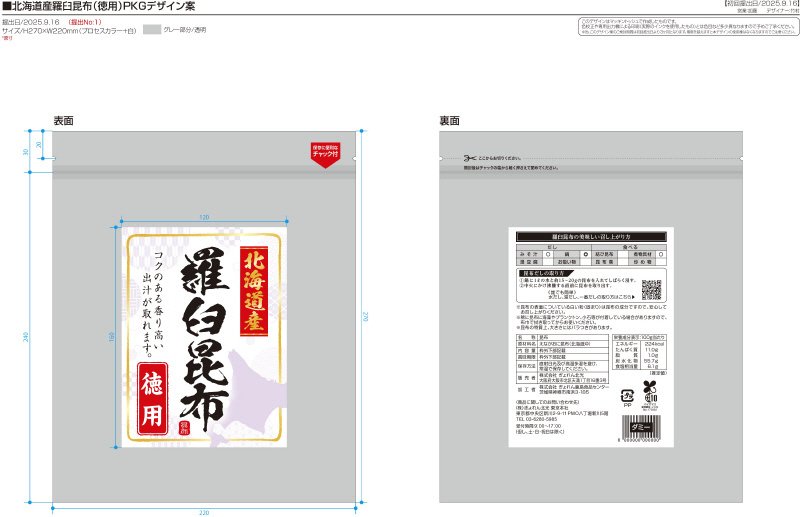The height and width of the screenshot is (517, 800).
Task: Click the PP plastic recycling mark
Action: (x=627, y=398)
